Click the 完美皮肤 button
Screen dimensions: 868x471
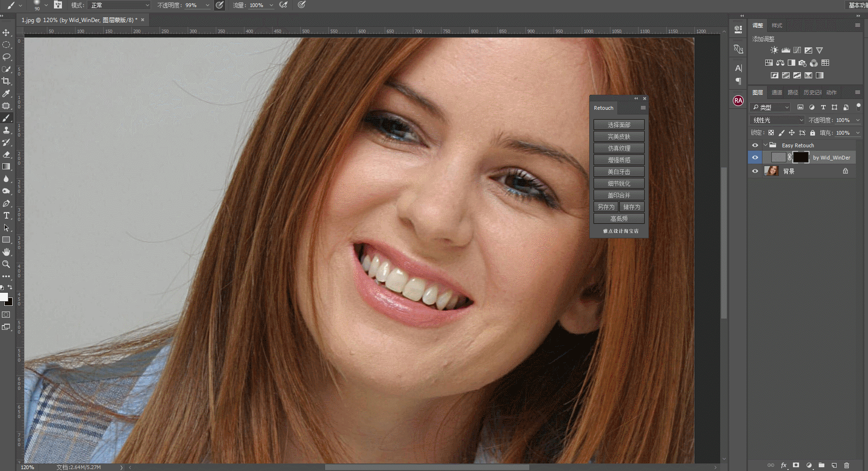point(619,137)
